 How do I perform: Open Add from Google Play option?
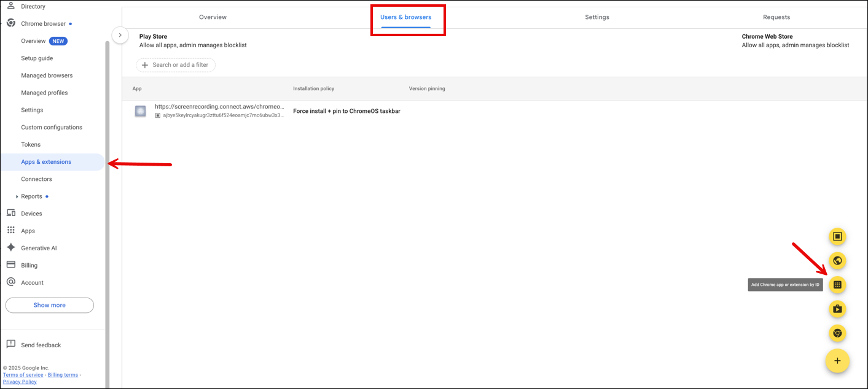(837, 309)
